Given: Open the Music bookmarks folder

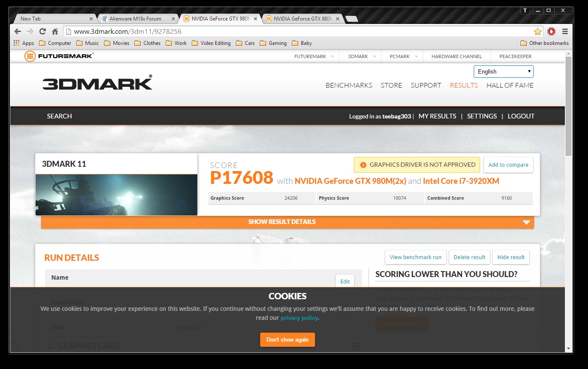Looking at the screenshot, I should (x=87, y=43).
